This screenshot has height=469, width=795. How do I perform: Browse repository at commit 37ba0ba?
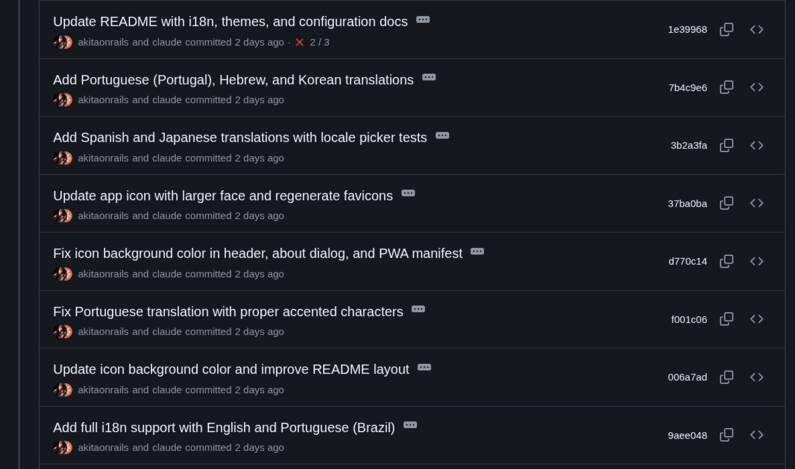757,204
